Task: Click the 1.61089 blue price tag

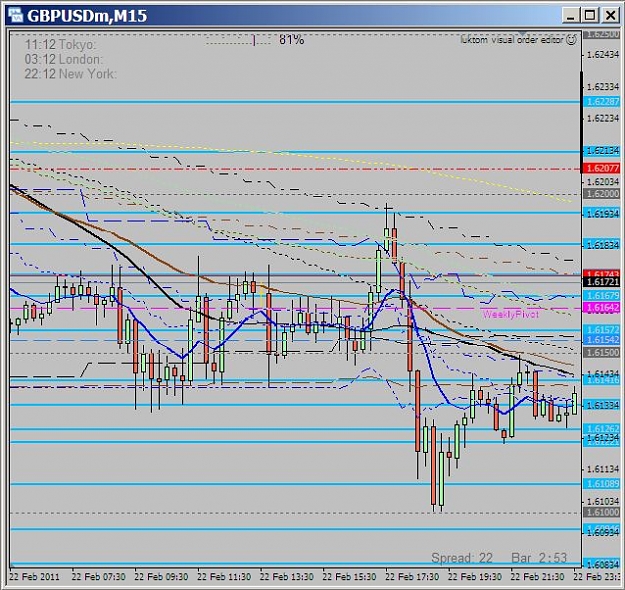Action: click(x=602, y=484)
